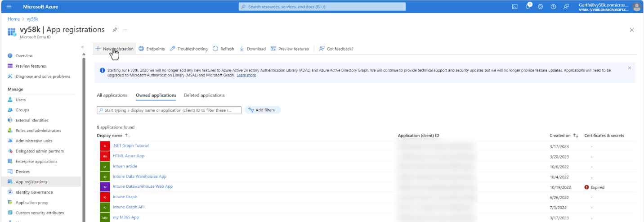Open the Intune Graph API app
This screenshot has width=644, height=222.
(129, 207)
